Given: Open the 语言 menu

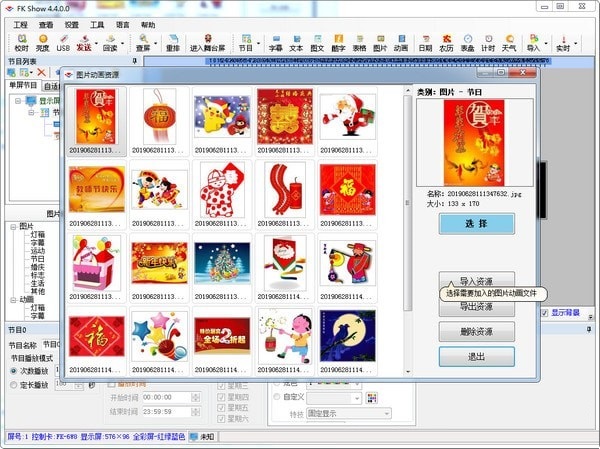Looking at the screenshot, I should point(122,25).
